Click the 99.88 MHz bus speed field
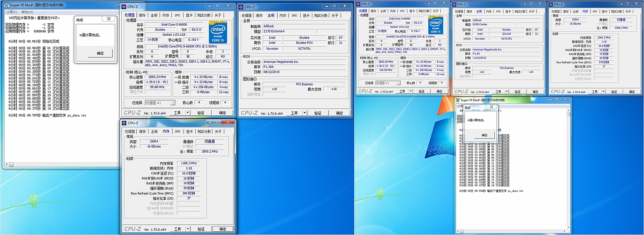This screenshot has width=644, height=235. point(157,87)
